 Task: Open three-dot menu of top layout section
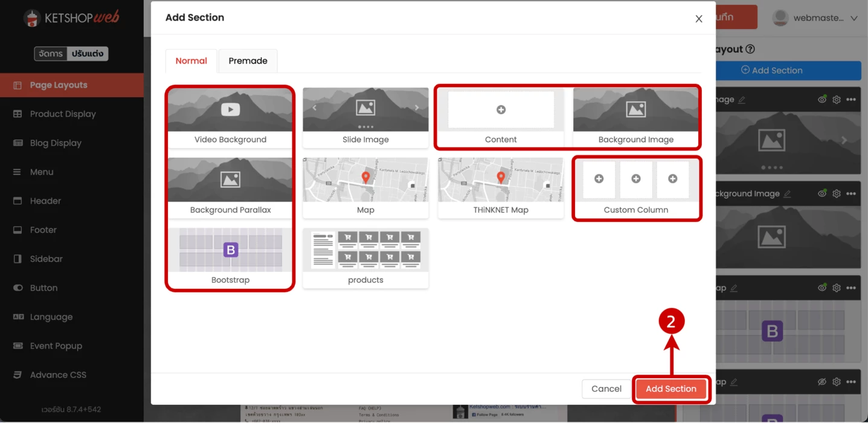click(851, 100)
